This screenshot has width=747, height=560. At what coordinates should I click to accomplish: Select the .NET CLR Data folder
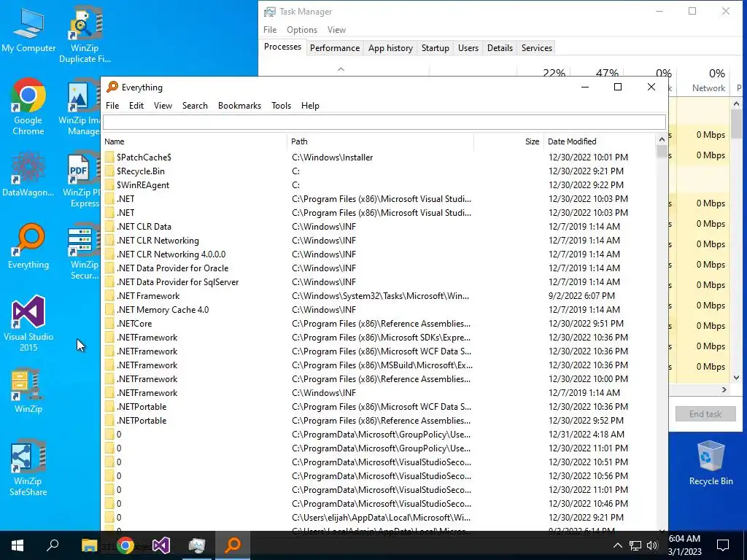tap(379, 227)
